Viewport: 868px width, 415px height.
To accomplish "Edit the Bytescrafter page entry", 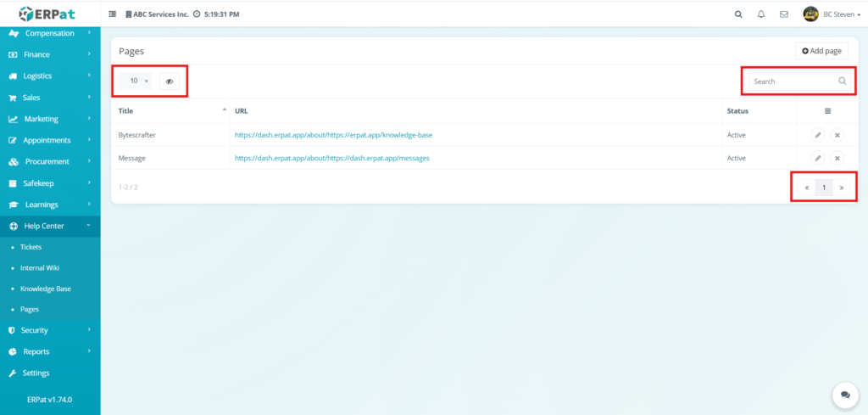I will (818, 135).
